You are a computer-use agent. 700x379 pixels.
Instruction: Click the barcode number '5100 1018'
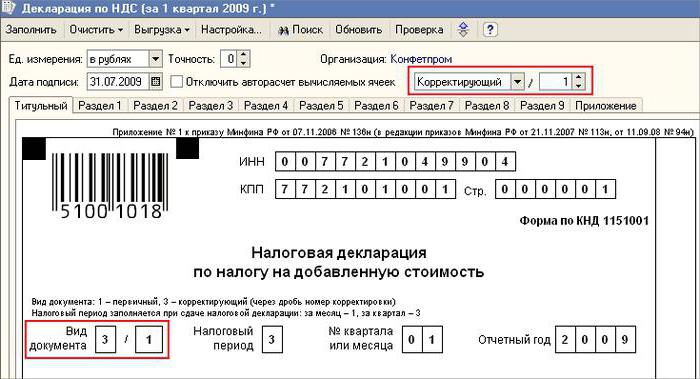click(x=110, y=212)
